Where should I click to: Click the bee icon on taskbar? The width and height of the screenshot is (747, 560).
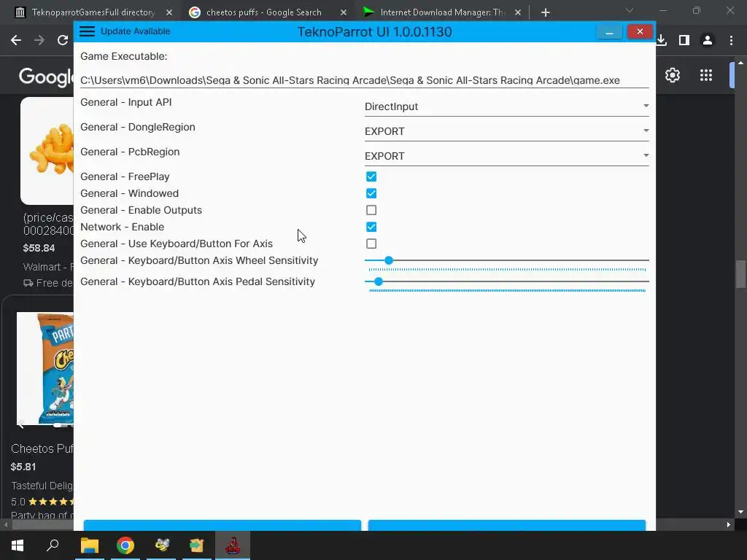coord(161,545)
